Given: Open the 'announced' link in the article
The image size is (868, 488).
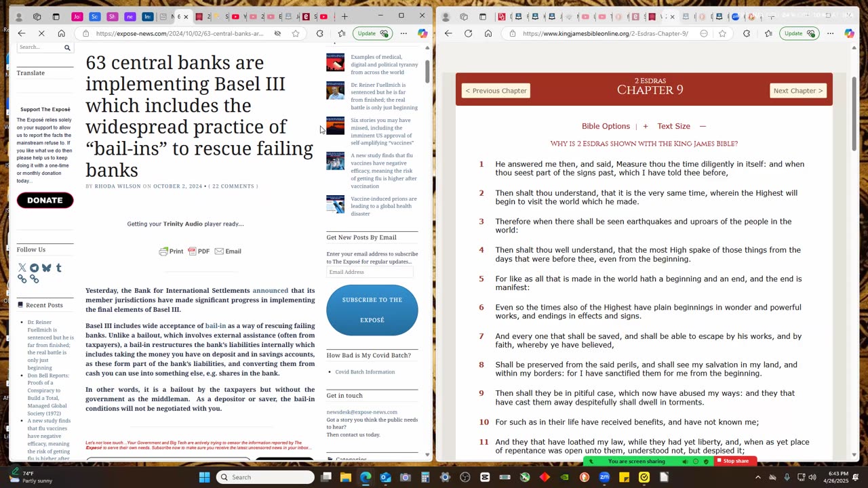Looking at the screenshot, I should (270, 290).
